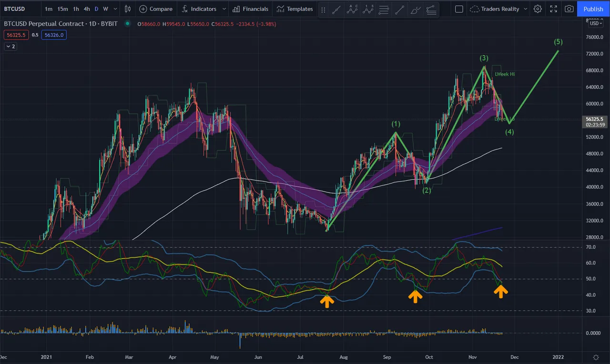Open chart settings gear in top toolbar
This screenshot has height=364, width=610.
(x=538, y=9)
